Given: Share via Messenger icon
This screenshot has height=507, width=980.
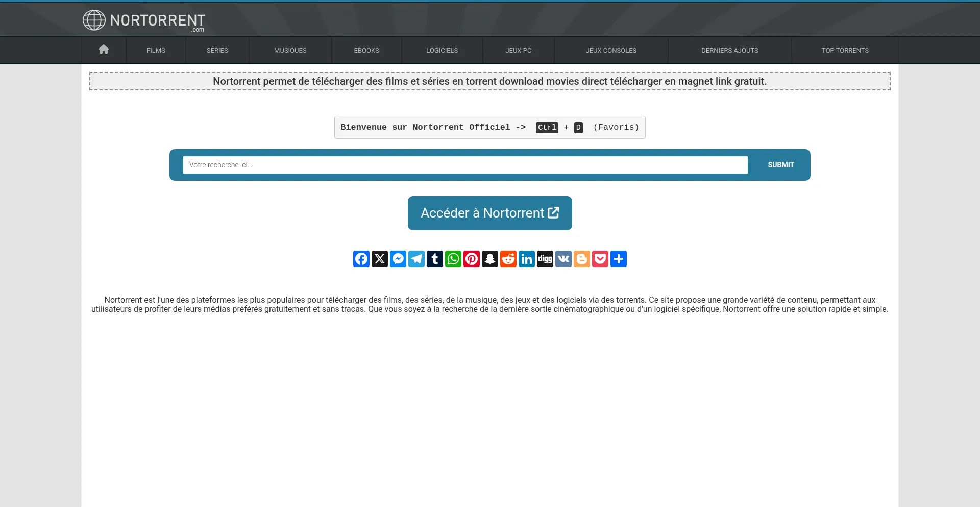Looking at the screenshot, I should (398, 259).
